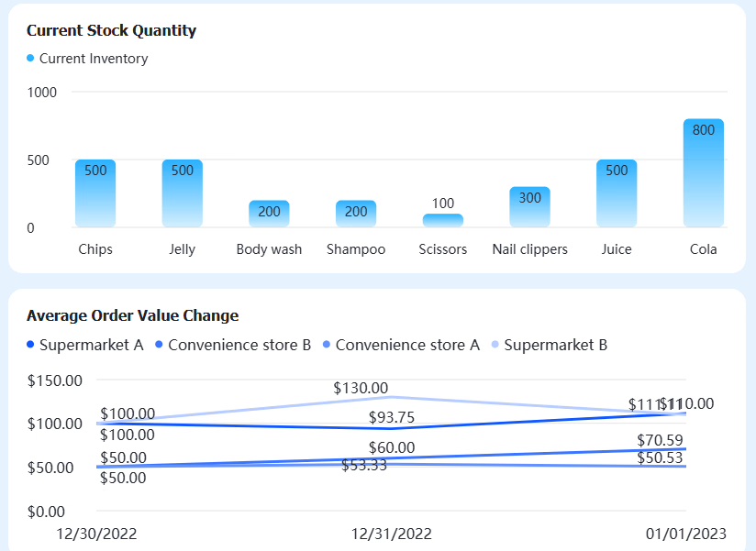Select the Jelly bar in stock chart
The height and width of the screenshot is (551, 756).
[x=183, y=193]
